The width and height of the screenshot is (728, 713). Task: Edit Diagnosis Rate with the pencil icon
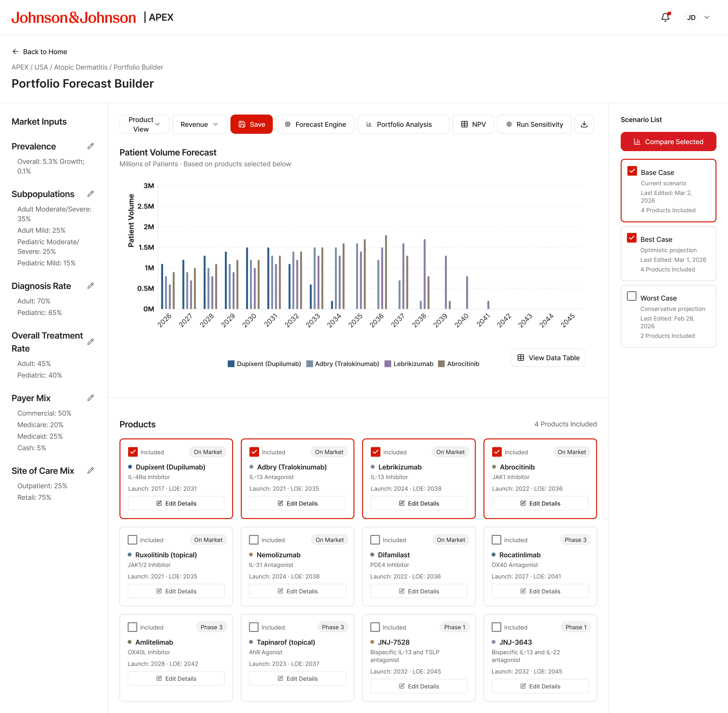pos(90,286)
